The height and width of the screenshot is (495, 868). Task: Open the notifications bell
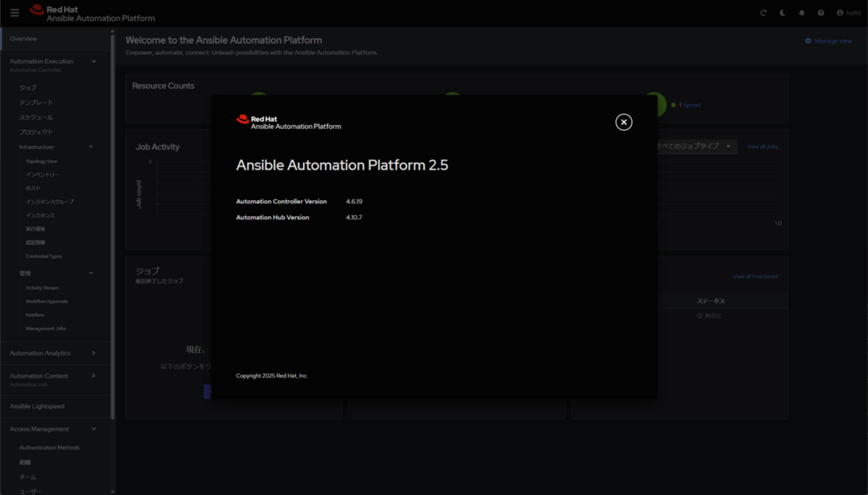(x=802, y=13)
